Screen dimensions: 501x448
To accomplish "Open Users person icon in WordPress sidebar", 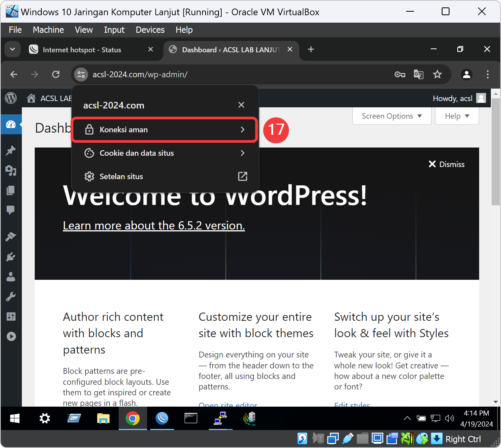I will [x=11, y=277].
